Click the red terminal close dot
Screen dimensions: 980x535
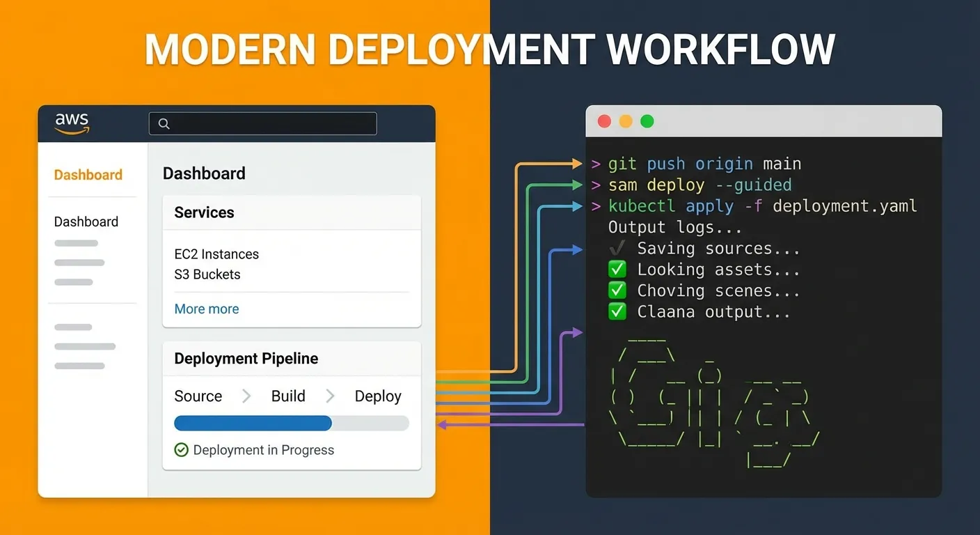604,121
